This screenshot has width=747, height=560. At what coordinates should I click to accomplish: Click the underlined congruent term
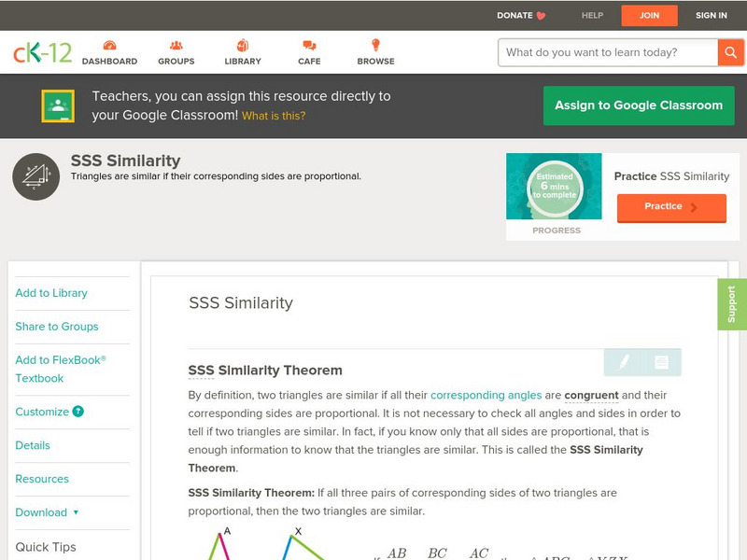(591, 395)
